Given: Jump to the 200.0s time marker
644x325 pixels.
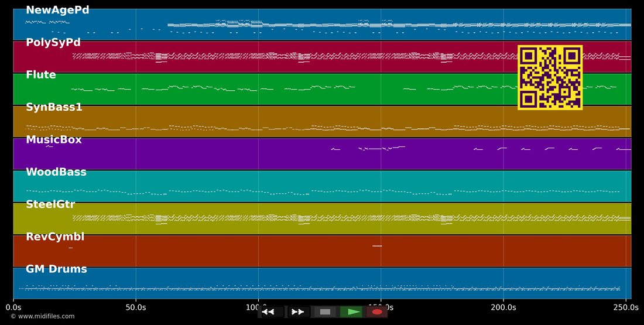Looking at the screenshot, I should (503, 307).
